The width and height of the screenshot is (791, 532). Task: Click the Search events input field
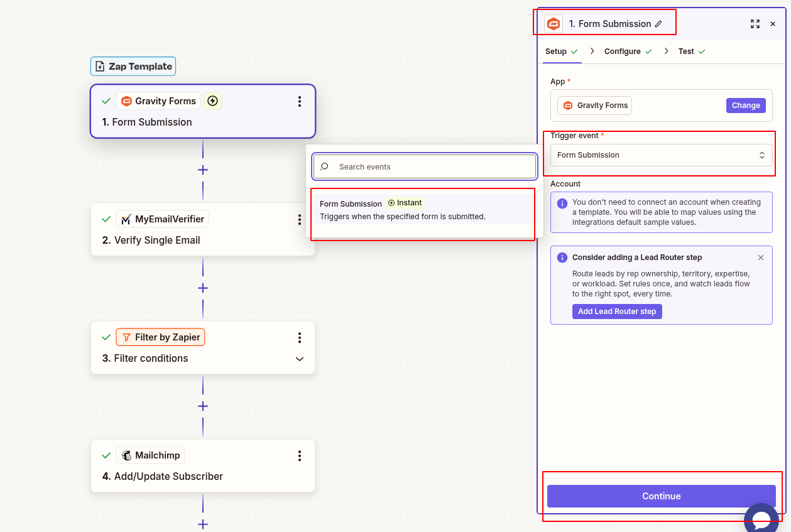(424, 166)
